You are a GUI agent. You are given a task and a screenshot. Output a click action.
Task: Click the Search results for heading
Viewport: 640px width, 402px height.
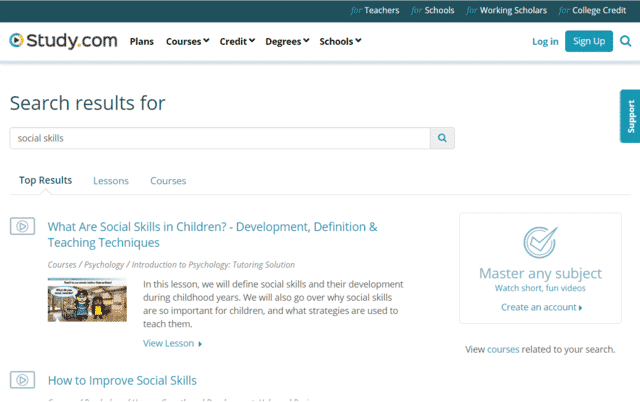pos(87,103)
